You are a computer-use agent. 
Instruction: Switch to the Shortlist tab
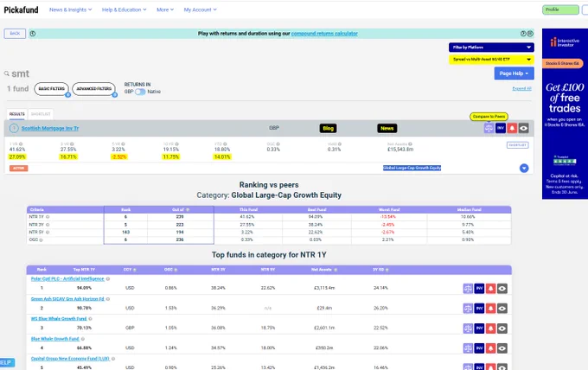(41, 114)
